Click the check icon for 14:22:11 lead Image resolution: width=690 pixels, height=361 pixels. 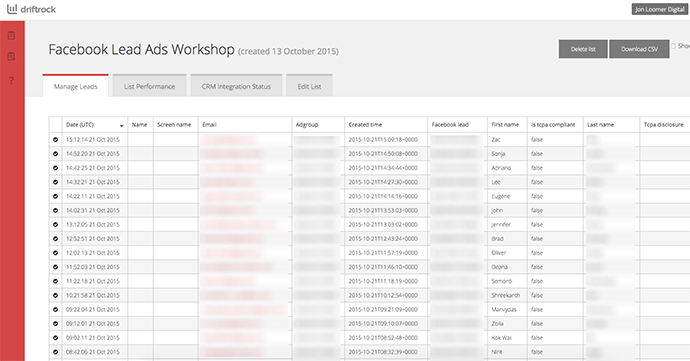coord(55,196)
